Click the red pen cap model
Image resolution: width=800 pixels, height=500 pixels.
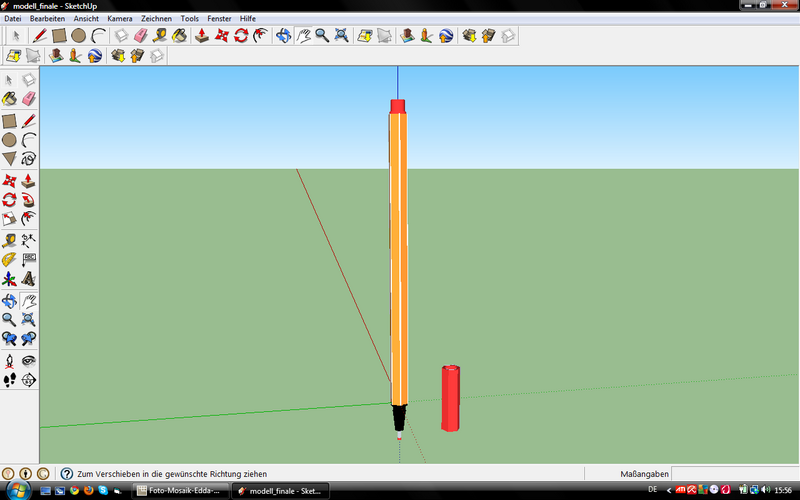pos(451,399)
